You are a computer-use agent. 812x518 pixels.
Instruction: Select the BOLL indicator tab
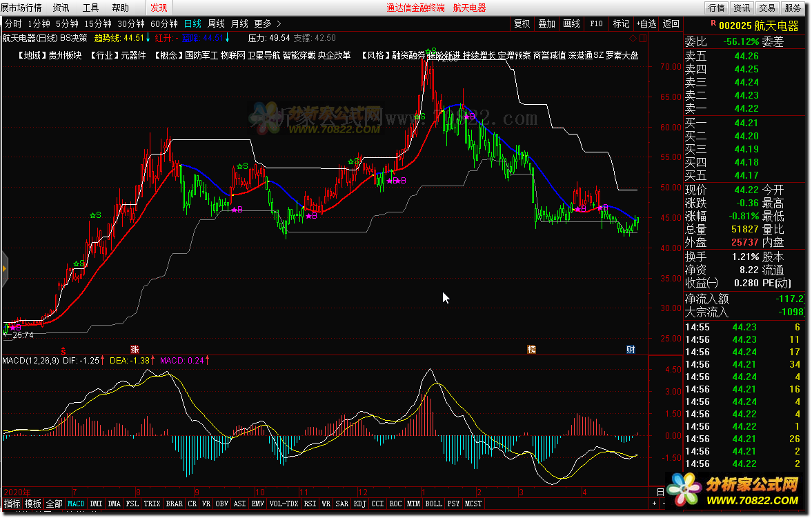(x=434, y=504)
